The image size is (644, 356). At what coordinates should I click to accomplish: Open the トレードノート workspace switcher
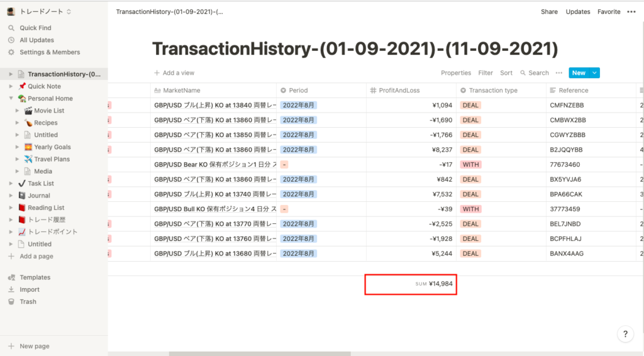coord(40,11)
